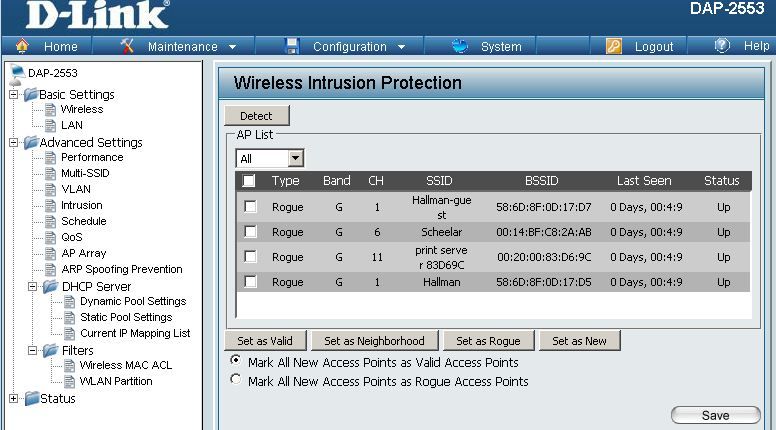Open the Wireless MAC ACL page
The image size is (776, 430).
click(x=126, y=365)
